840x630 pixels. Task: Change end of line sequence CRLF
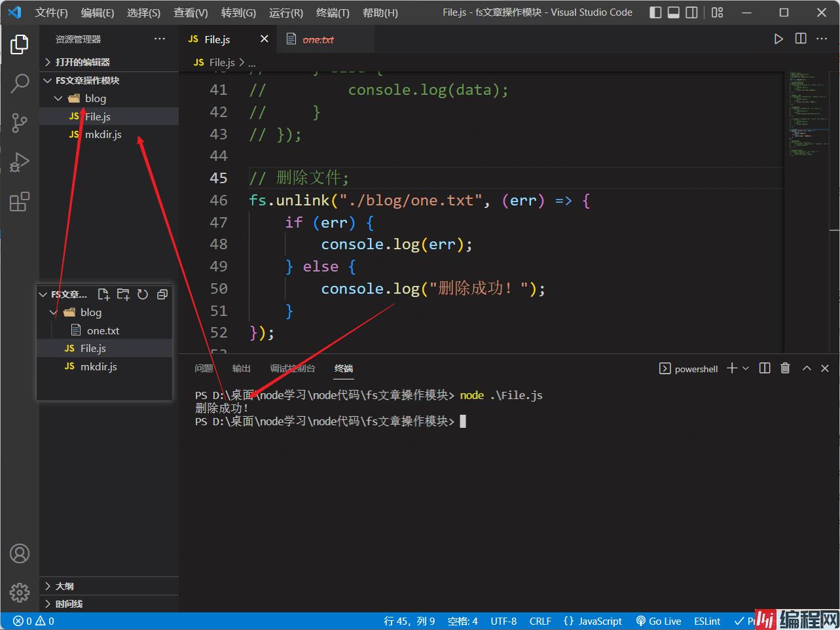tap(540, 621)
